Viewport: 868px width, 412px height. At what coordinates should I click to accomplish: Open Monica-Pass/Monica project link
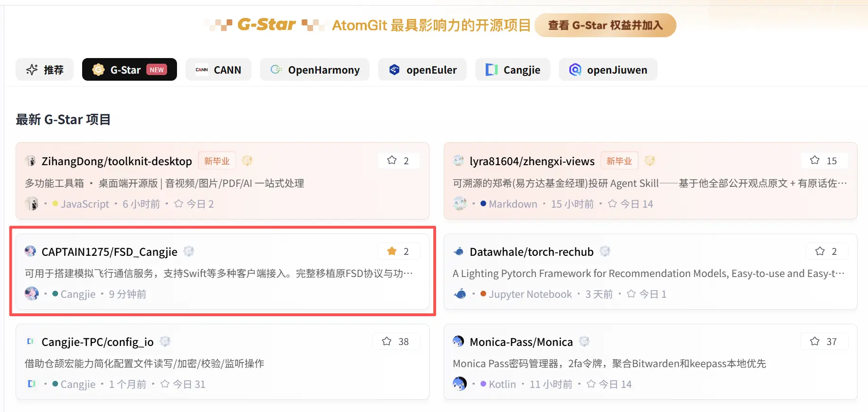pyautogui.click(x=521, y=342)
